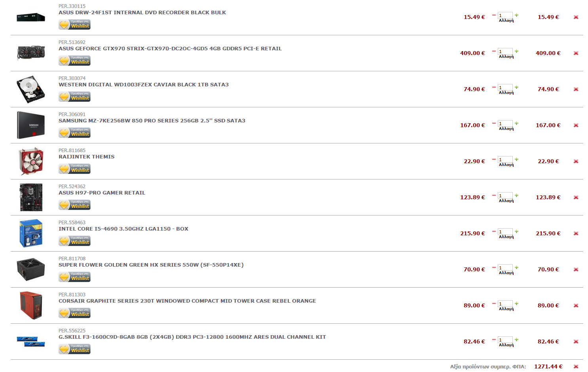
Task: Open Corsair Graphite 230T product title
Action: (187, 301)
